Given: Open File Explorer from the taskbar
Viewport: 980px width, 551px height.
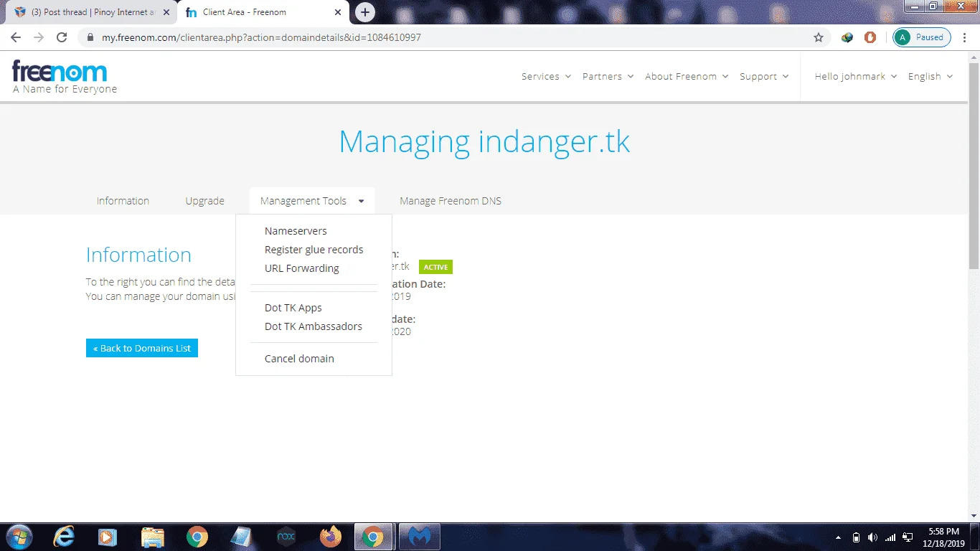Looking at the screenshot, I should 153,537.
